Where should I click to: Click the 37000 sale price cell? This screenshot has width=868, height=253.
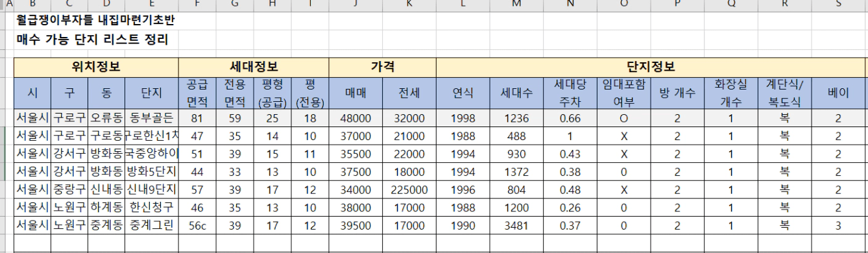tap(356, 136)
